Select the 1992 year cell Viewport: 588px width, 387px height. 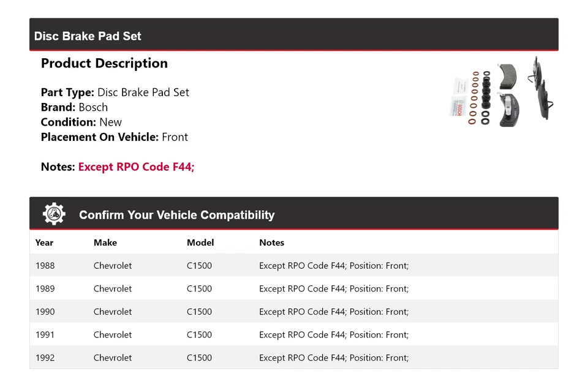(x=45, y=358)
